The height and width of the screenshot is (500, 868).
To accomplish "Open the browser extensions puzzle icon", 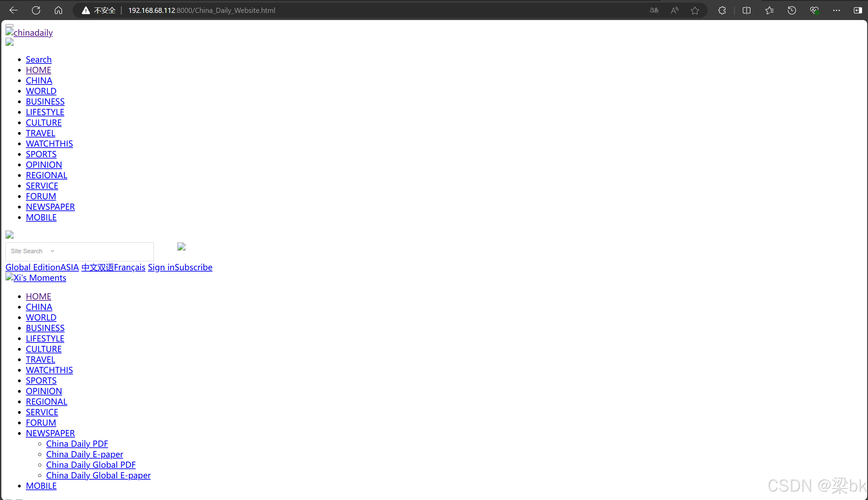I will click(x=722, y=10).
